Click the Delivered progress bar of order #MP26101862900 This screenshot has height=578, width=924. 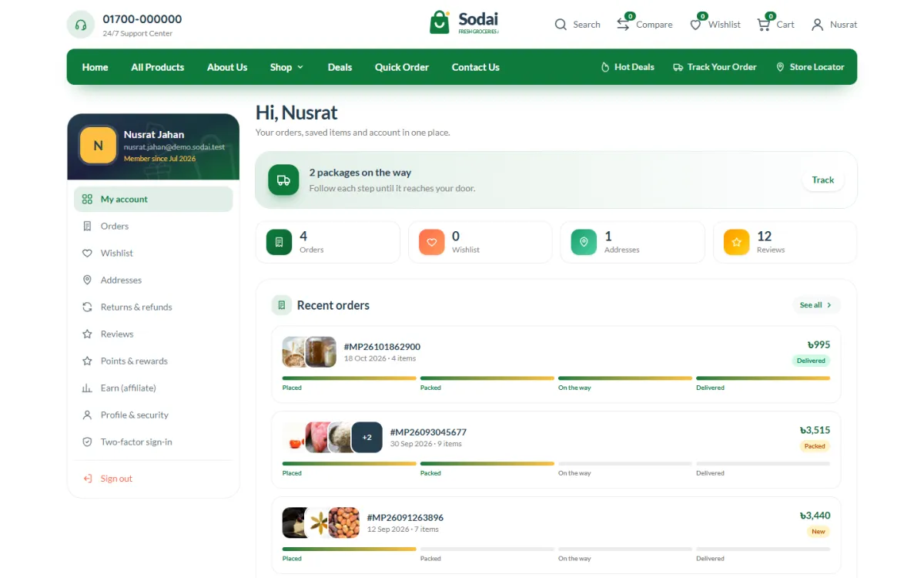click(763, 378)
